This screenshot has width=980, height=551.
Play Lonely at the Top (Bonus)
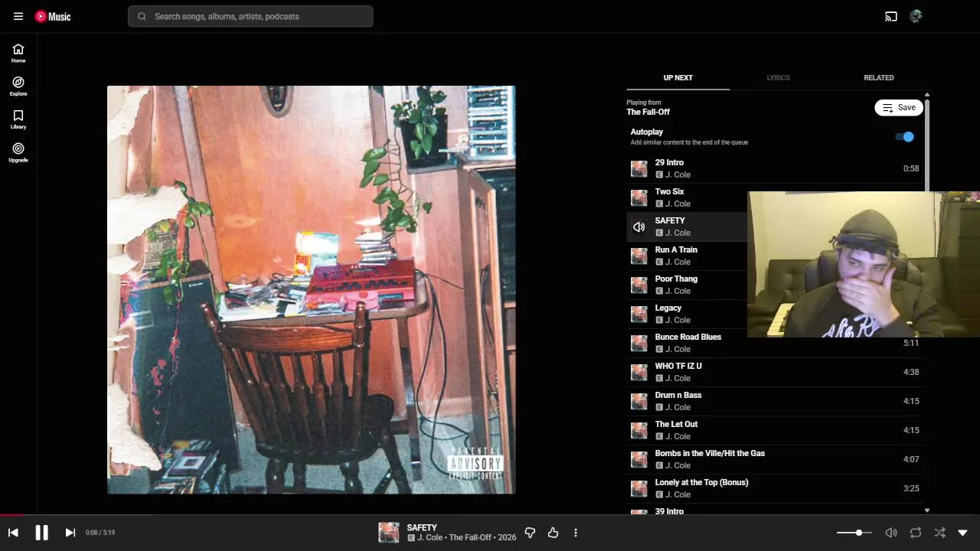(775, 488)
